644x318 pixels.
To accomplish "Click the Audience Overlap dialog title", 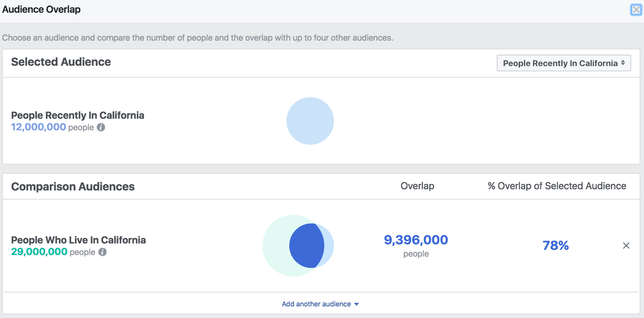I will 41,9.
